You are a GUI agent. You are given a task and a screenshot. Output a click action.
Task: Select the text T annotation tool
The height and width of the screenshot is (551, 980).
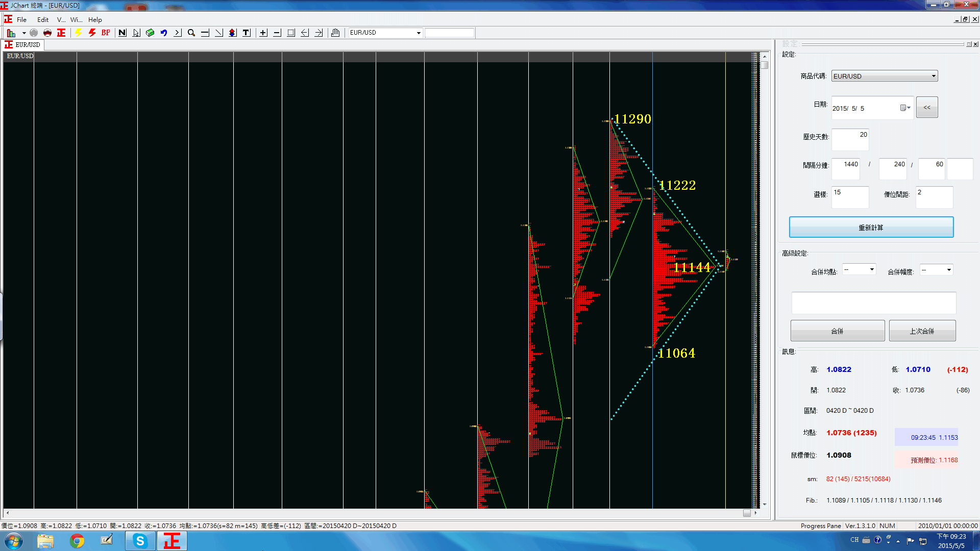tap(247, 33)
